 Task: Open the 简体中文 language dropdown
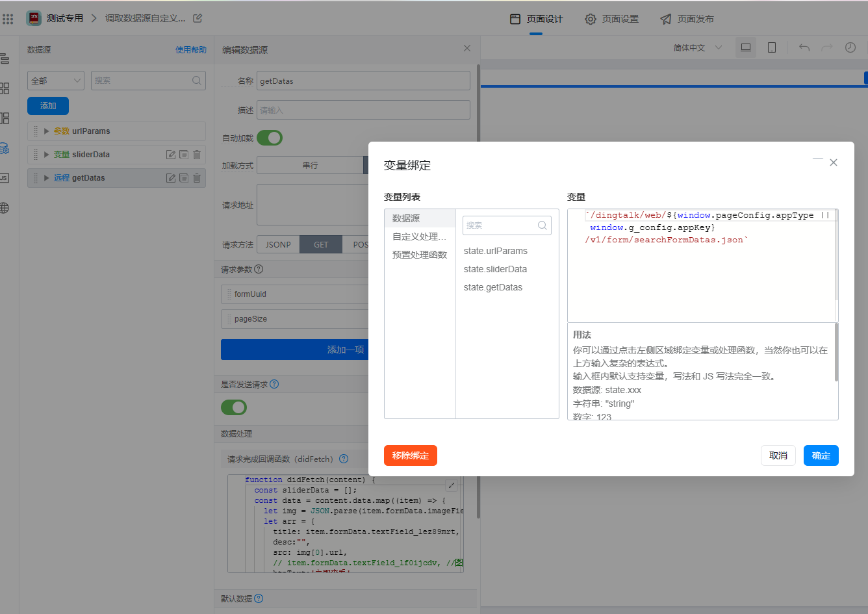(698, 47)
